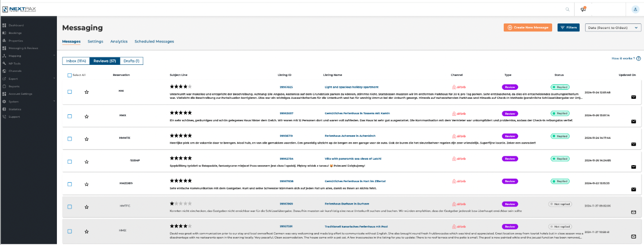Switch to the Messages tab
This screenshot has height=245, width=644.
pos(71,41)
